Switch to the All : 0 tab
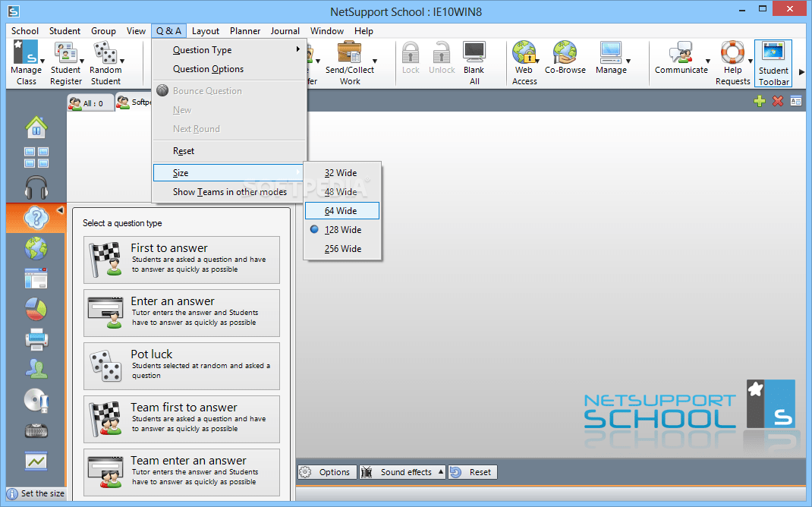812x507 pixels. [90, 103]
